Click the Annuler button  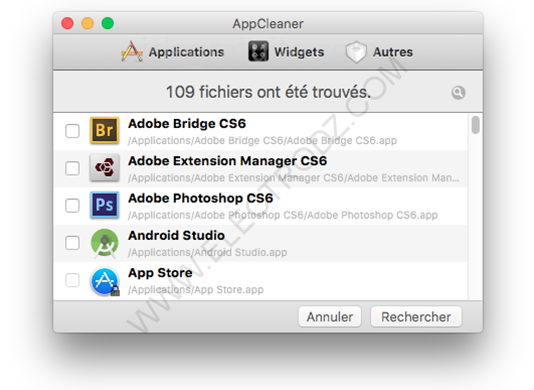coord(330,317)
